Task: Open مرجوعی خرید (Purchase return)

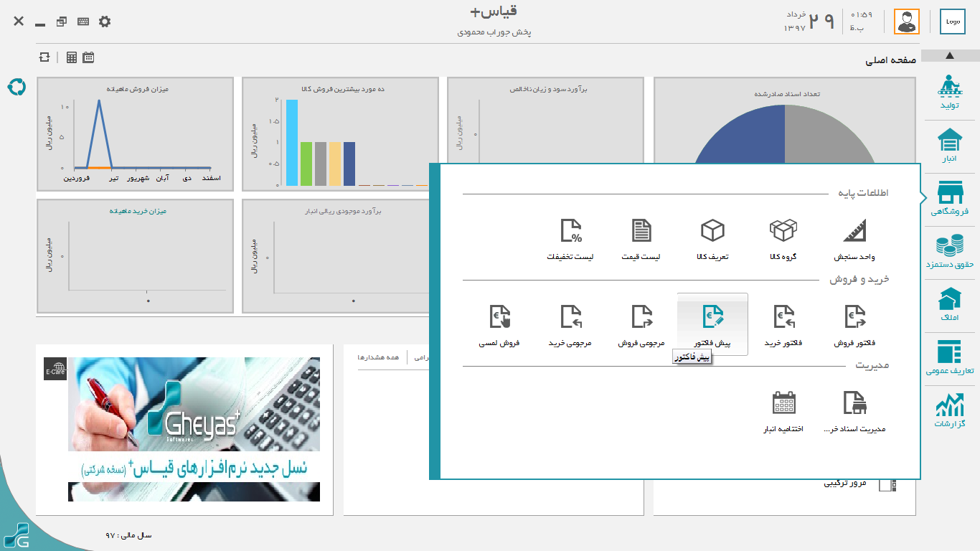Action: (570, 326)
